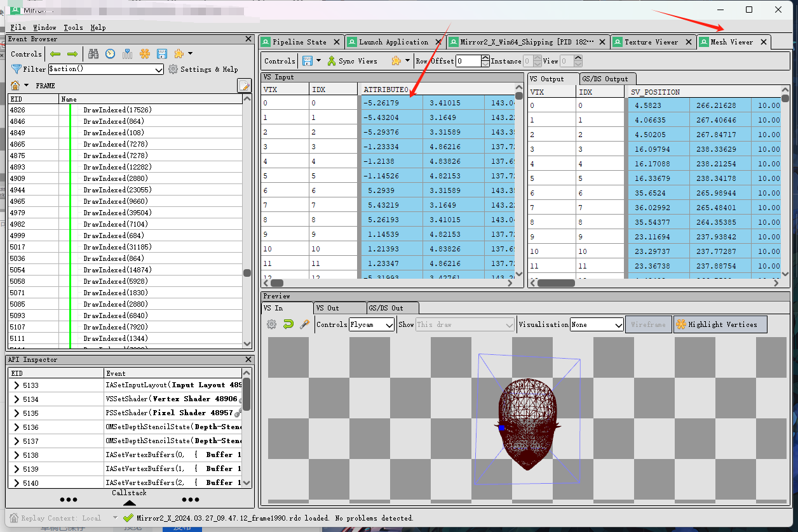
Task: Click the Highlight Vertices toggle
Action: tap(720, 324)
